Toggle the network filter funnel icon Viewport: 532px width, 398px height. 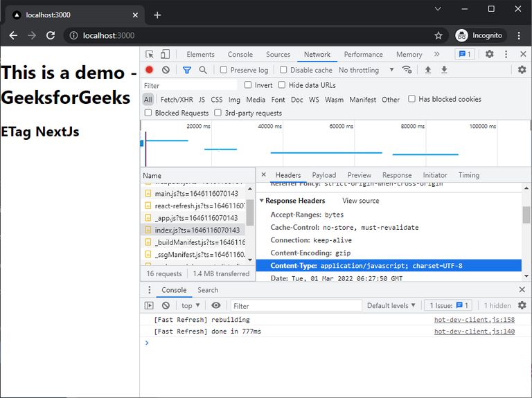[186, 70]
